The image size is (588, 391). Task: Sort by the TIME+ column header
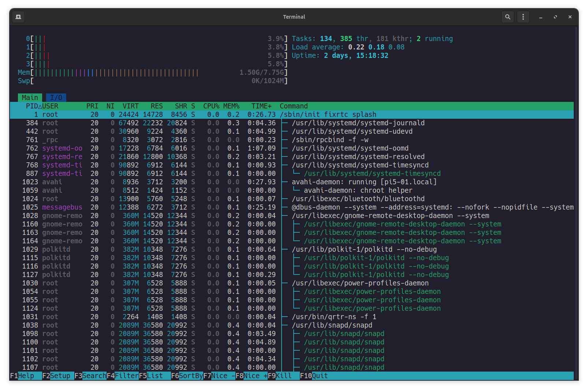[261, 106]
